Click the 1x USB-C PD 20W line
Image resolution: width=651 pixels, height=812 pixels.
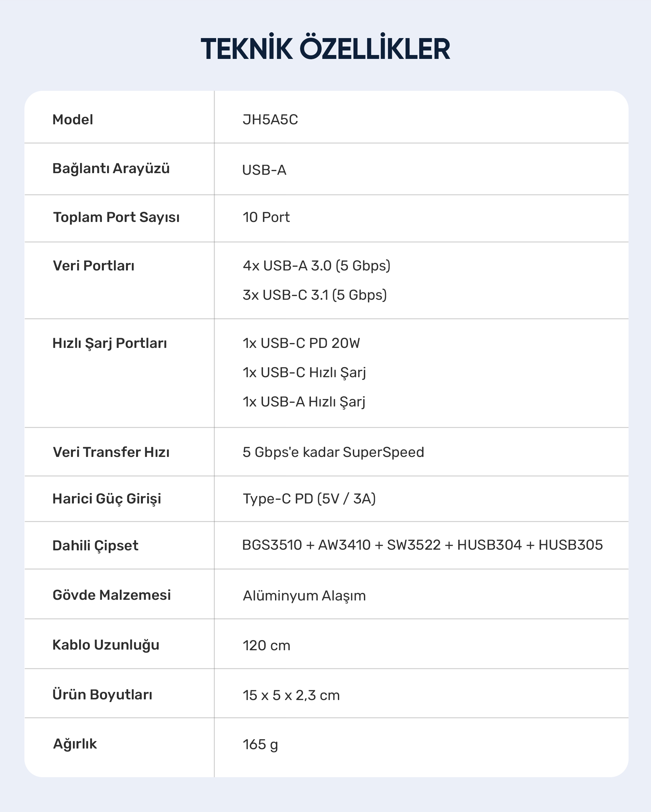[301, 343]
